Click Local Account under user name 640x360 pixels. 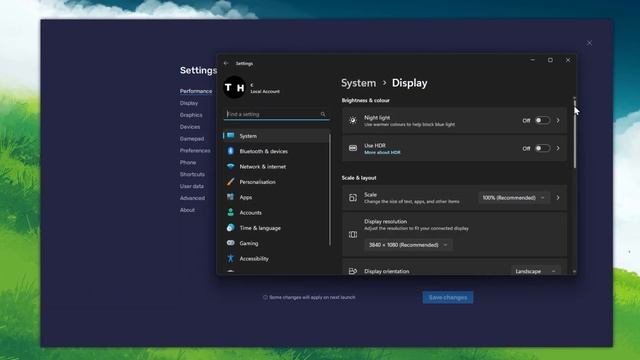coord(265,91)
